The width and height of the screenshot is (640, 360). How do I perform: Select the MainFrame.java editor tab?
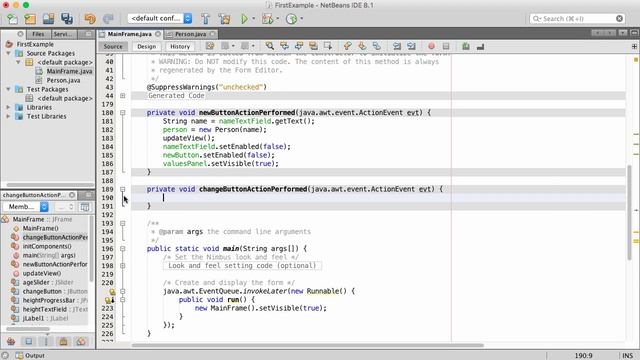pyautogui.click(x=129, y=34)
